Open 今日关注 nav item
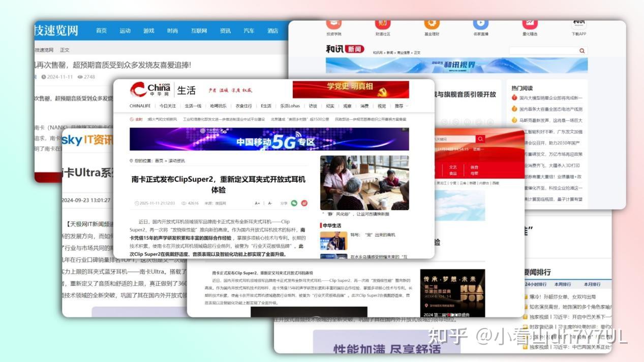 click(x=168, y=106)
